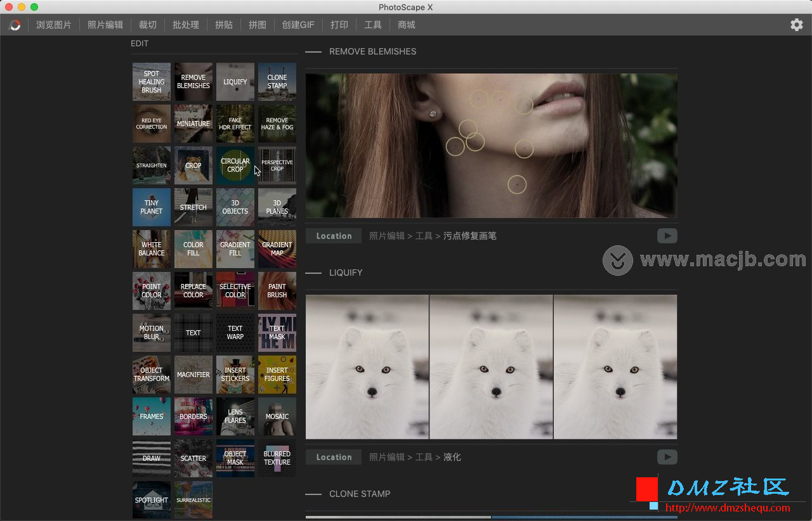812x521 pixels.
Task: Choose the Clone Stamp tile
Action: pyautogui.click(x=277, y=82)
